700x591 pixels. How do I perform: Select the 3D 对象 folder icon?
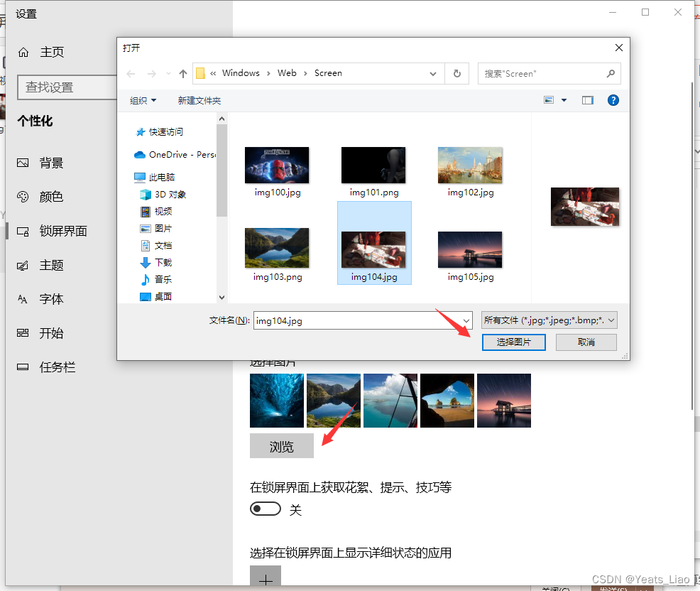click(146, 195)
